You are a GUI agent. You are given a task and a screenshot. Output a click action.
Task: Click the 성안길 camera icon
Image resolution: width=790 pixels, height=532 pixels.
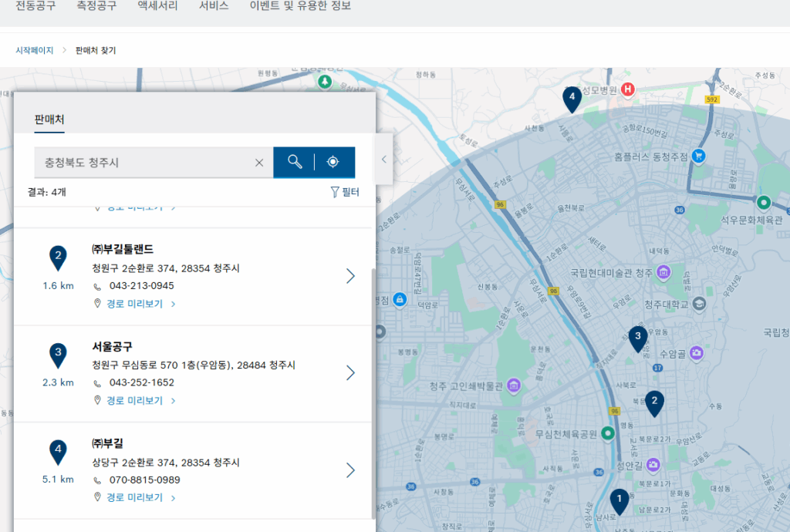[x=653, y=465]
